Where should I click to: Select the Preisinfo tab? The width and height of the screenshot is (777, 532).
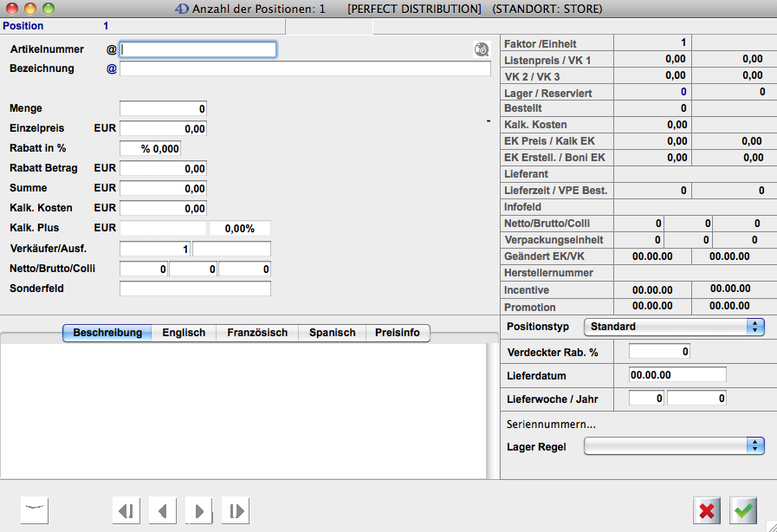pyautogui.click(x=398, y=333)
